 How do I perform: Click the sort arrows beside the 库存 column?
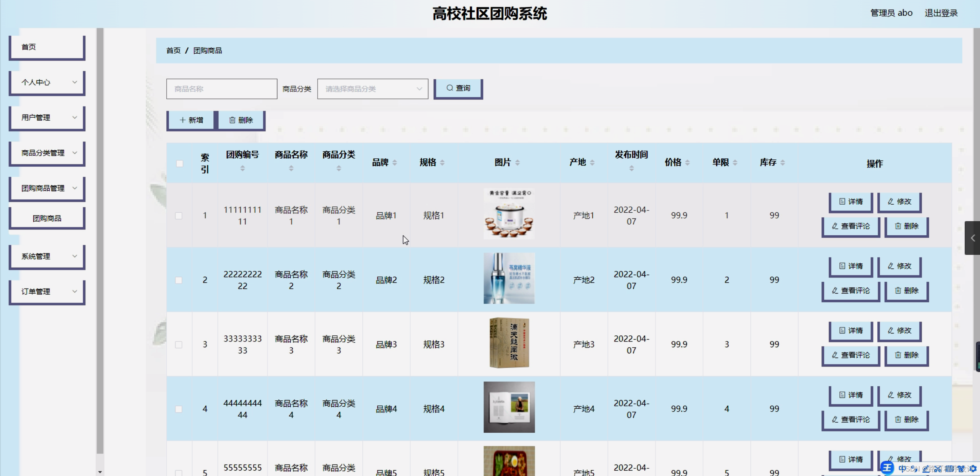(x=782, y=162)
